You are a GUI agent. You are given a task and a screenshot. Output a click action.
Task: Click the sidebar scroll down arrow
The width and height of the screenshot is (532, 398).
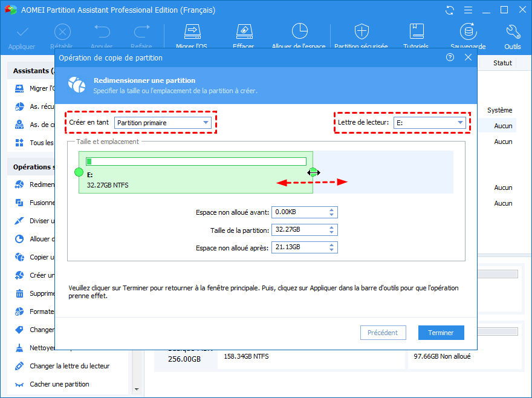(x=137, y=390)
